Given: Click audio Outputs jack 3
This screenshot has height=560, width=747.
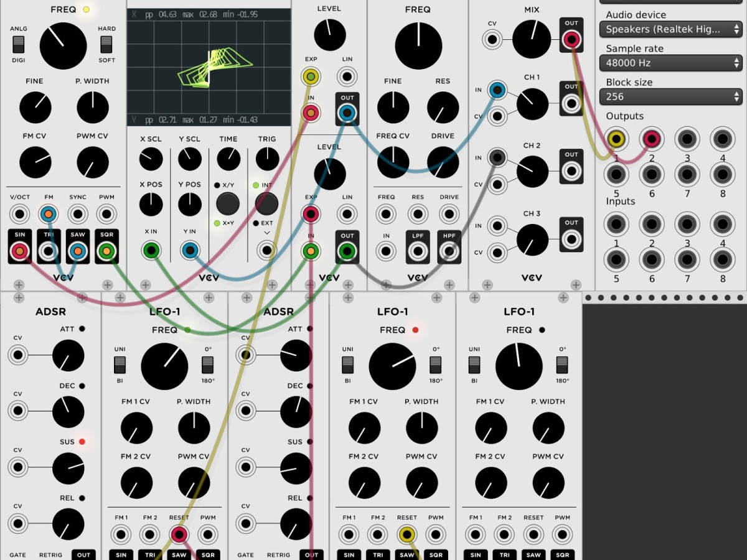Looking at the screenshot, I should (687, 139).
